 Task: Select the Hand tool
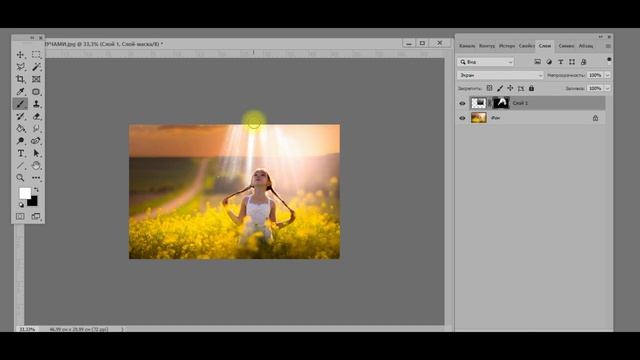36,166
